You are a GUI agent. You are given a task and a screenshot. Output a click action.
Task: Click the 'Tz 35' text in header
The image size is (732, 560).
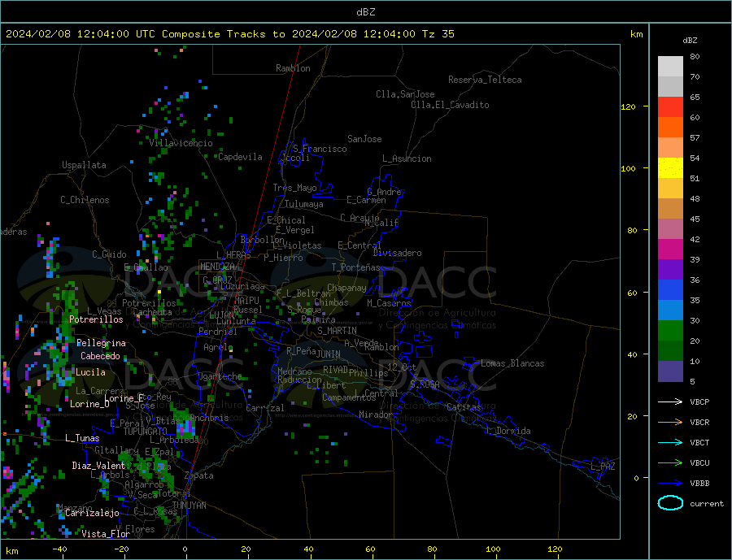(x=438, y=34)
